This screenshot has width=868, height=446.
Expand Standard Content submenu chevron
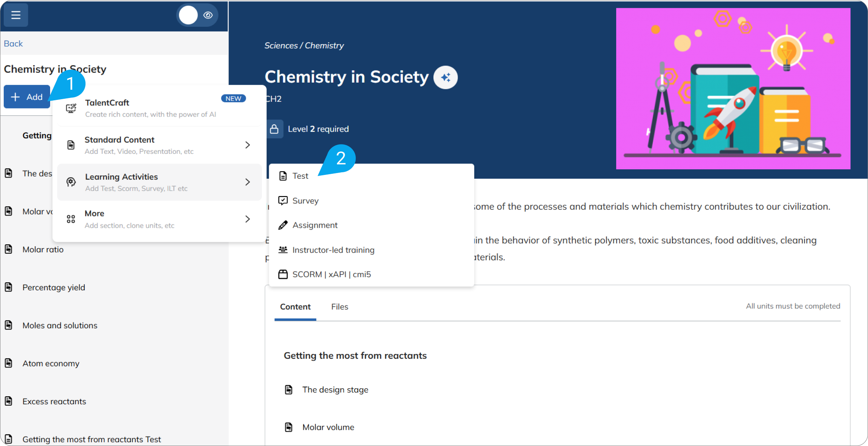[x=248, y=145]
